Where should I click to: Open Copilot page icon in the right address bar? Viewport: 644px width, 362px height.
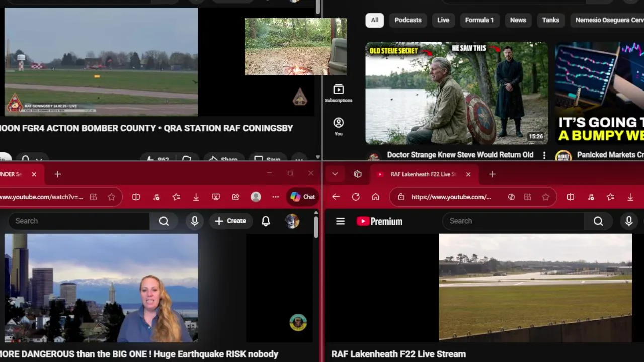(511, 197)
